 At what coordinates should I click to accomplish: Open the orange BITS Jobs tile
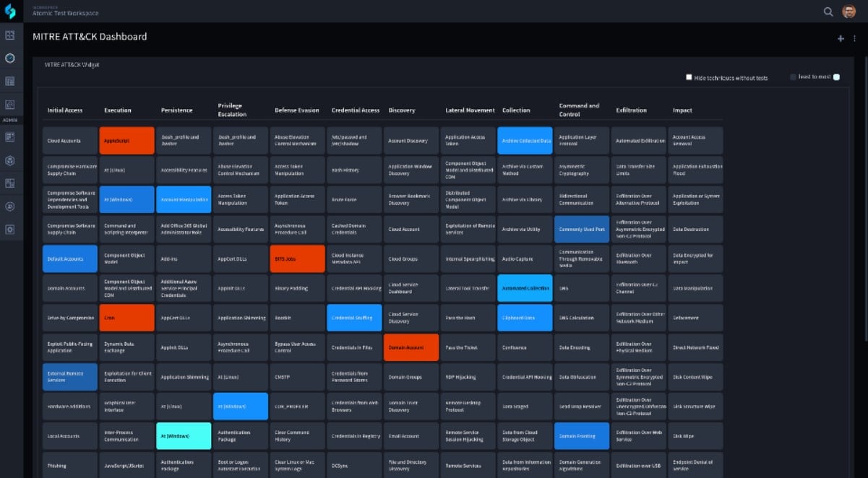[x=298, y=258]
